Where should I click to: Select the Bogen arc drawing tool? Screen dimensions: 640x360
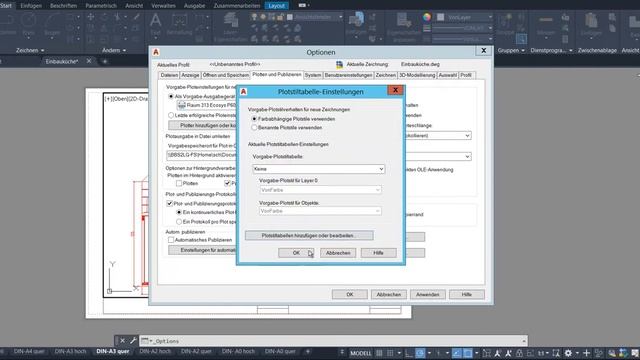tap(52, 24)
